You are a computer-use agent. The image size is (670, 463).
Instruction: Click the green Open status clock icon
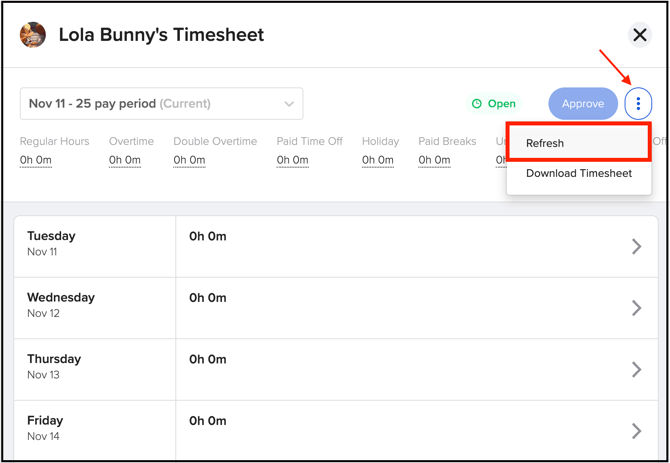(477, 104)
